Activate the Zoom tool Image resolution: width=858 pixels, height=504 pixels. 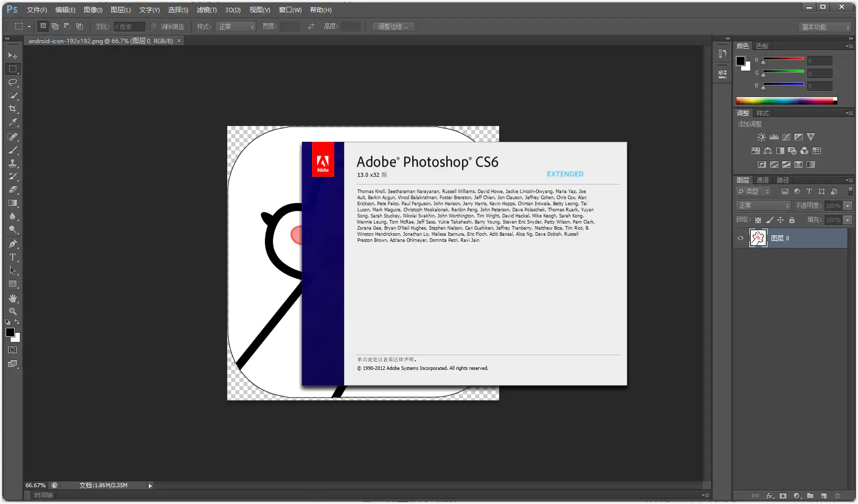tap(13, 311)
